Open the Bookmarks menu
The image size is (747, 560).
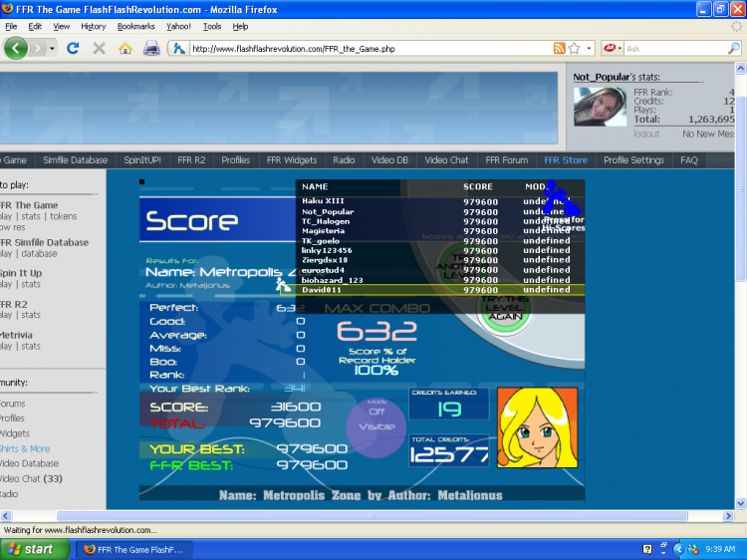tap(135, 26)
